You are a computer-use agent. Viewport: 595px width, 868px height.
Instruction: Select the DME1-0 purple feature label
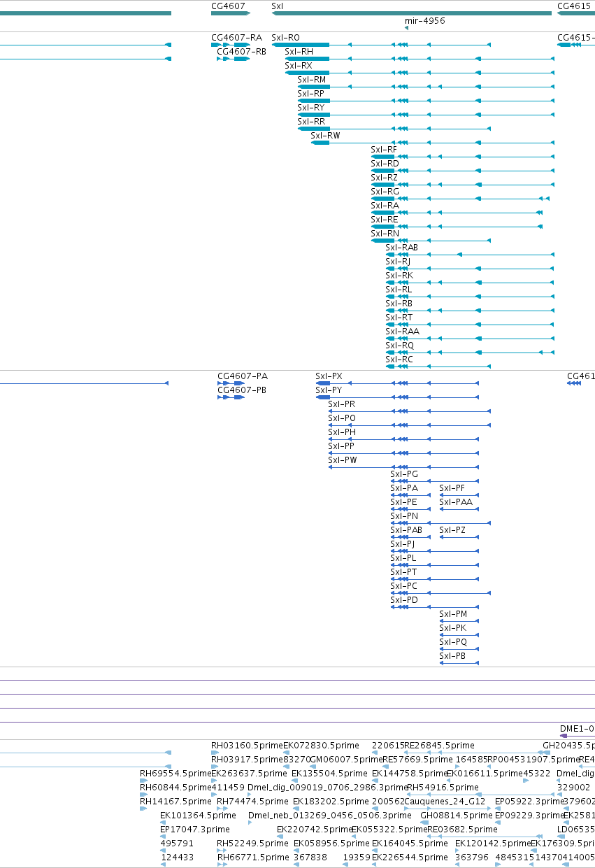click(x=577, y=729)
